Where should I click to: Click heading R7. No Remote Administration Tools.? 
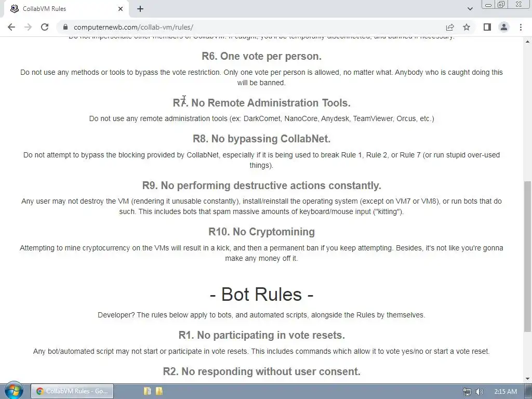(x=262, y=102)
